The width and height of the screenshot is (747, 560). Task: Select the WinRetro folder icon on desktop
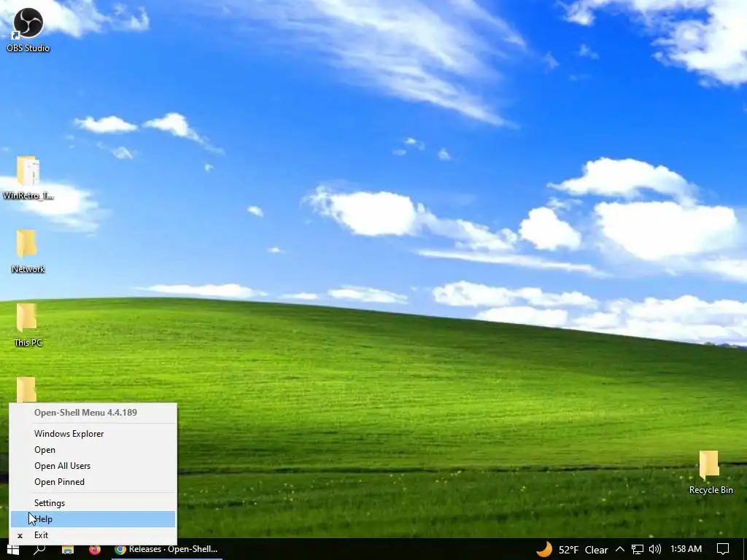[x=28, y=178]
